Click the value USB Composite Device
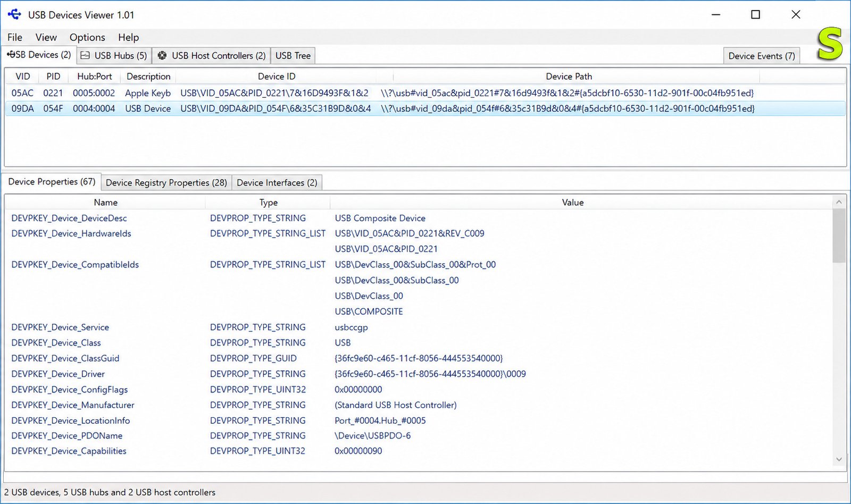Image resolution: width=851 pixels, height=504 pixels. (x=380, y=218)
